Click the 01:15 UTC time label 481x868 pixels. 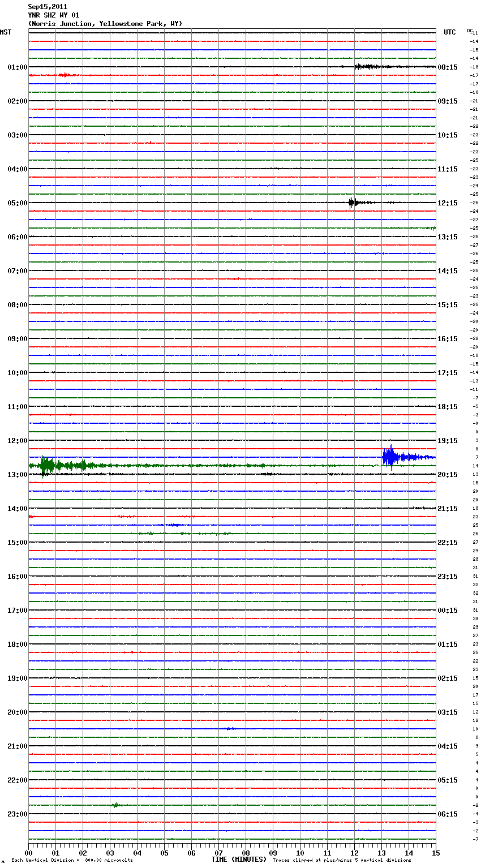tap(448, 644)
